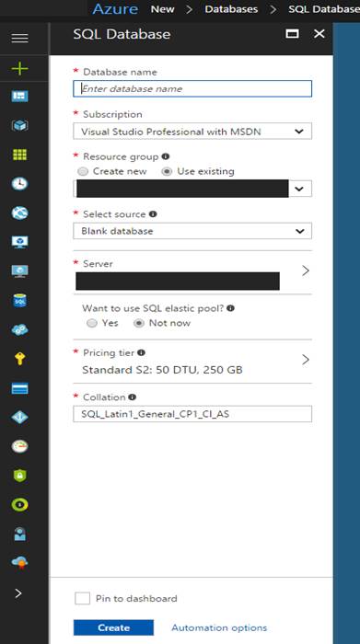Expand the resource group dropdown arrow
360x644 pixels.
[299, 189]
